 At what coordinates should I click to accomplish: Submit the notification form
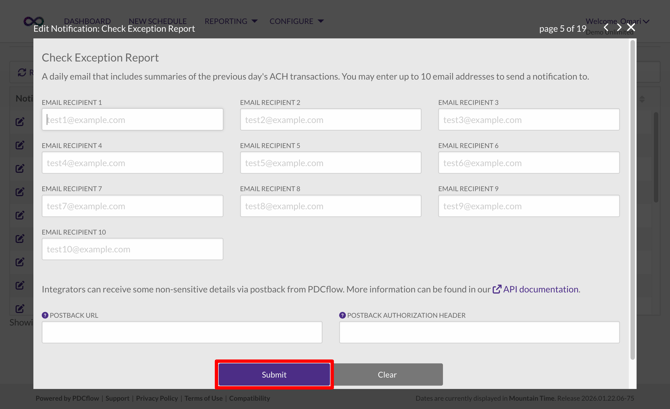[x=274, y=375]
